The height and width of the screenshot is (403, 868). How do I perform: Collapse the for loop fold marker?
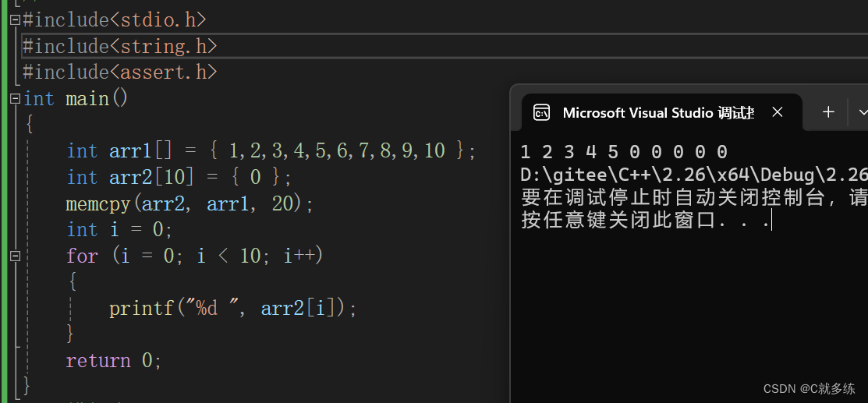pos(16,256)
